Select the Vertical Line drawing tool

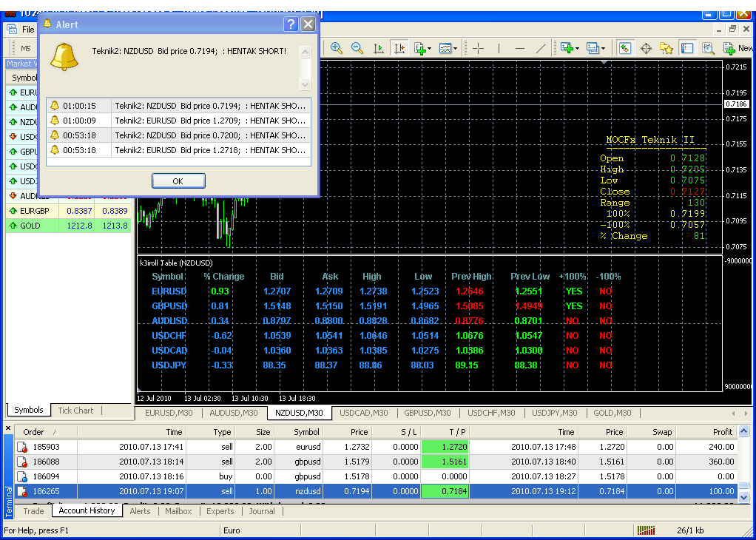click(x=499, y=48)
